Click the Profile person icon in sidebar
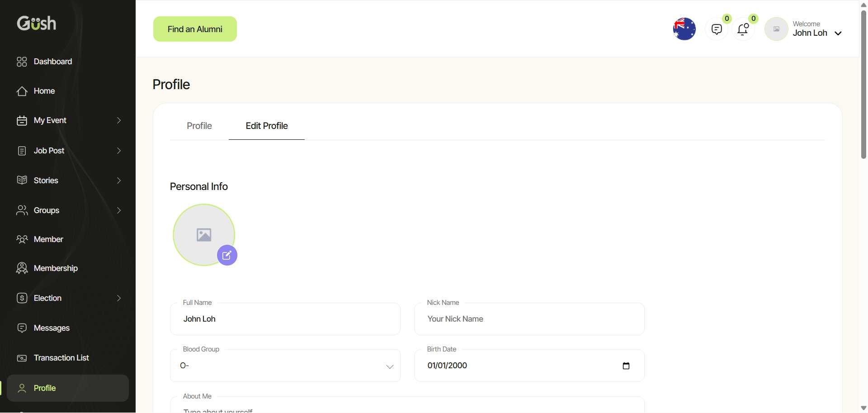 tap(22, 388)
